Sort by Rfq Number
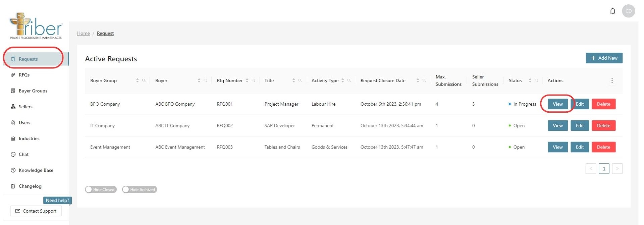Image resolution: width=644 pixels, height=225 pixels. (x=247, y=80)
